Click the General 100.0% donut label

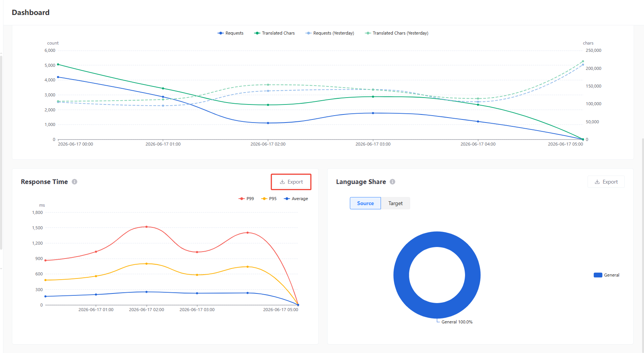pos(457,322)
